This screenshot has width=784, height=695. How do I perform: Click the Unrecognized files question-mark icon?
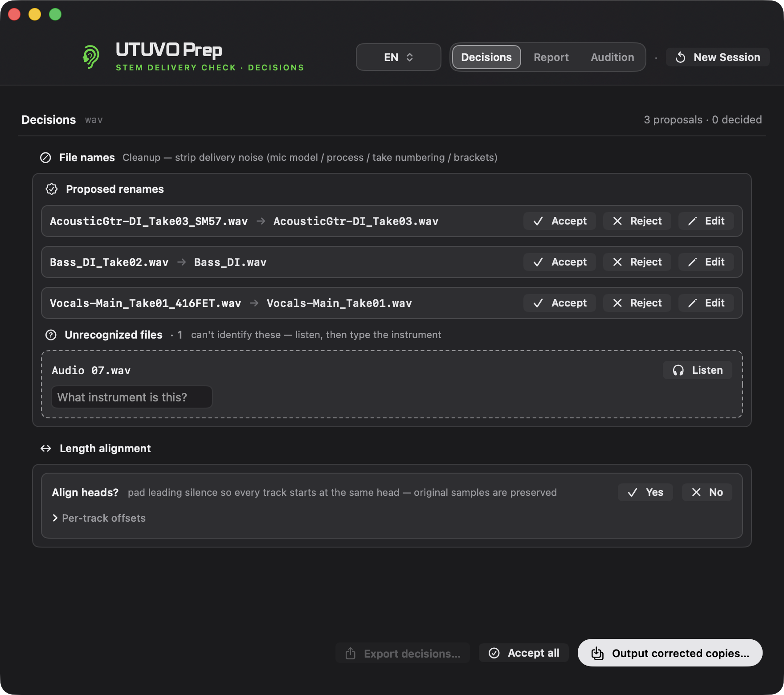click(51, 335)
